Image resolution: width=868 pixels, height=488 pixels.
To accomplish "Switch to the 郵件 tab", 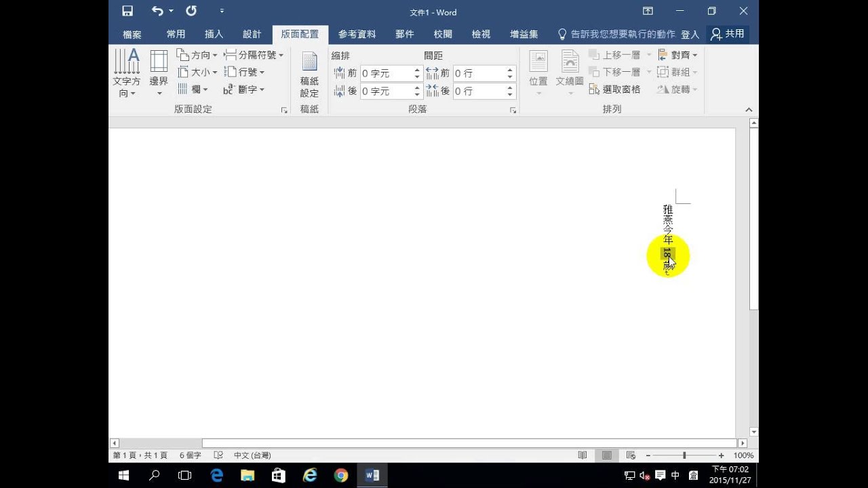I will (404, 35).
